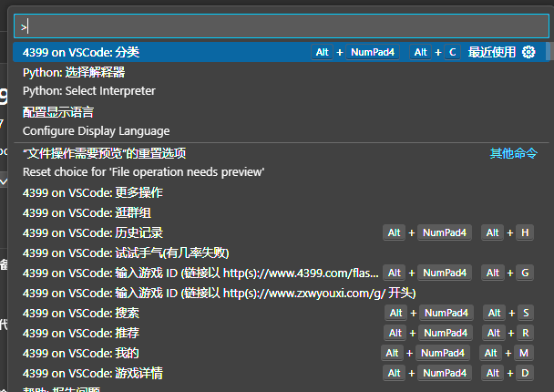
Task: Open the 4399 on VSCode: 我的 command
Action: (x=282, y=353)
